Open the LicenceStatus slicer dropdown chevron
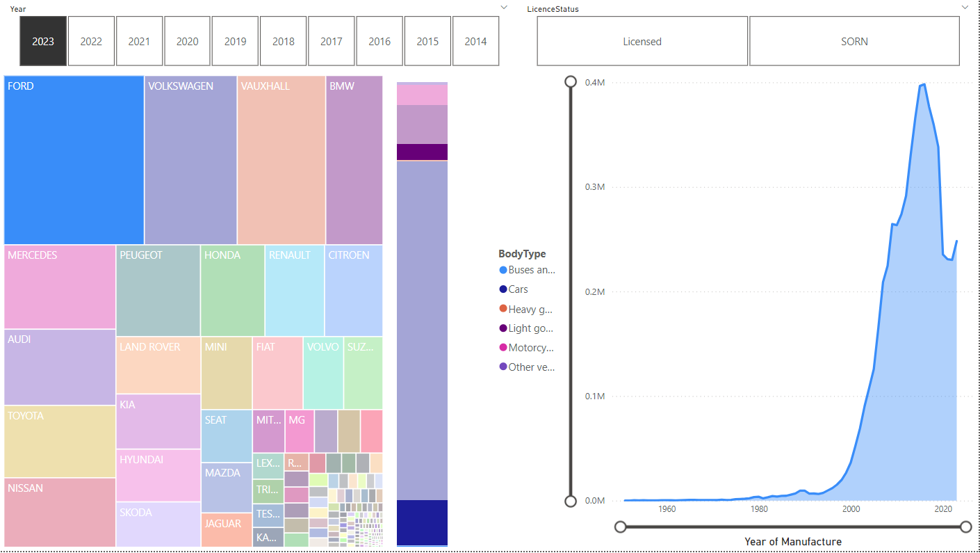Screen dimensions: 980x553 click(965, 7)
